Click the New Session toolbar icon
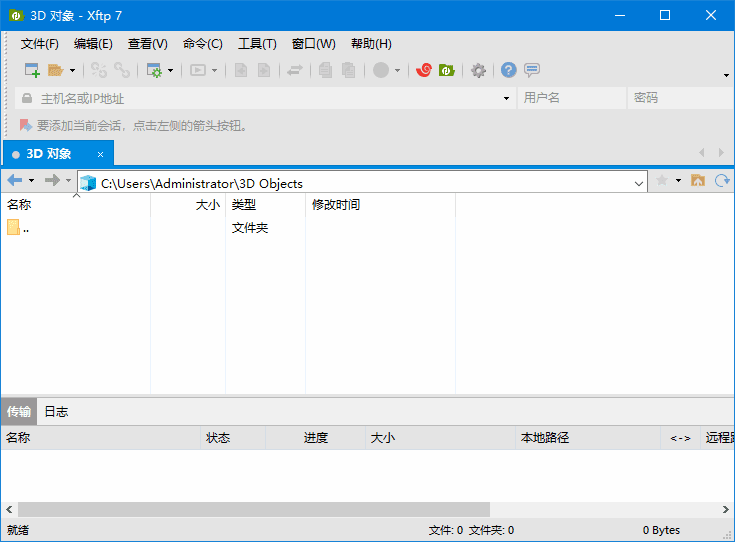The height and width of the screenshot is (542, 735). pyautogui.click(x=32, y=70)
